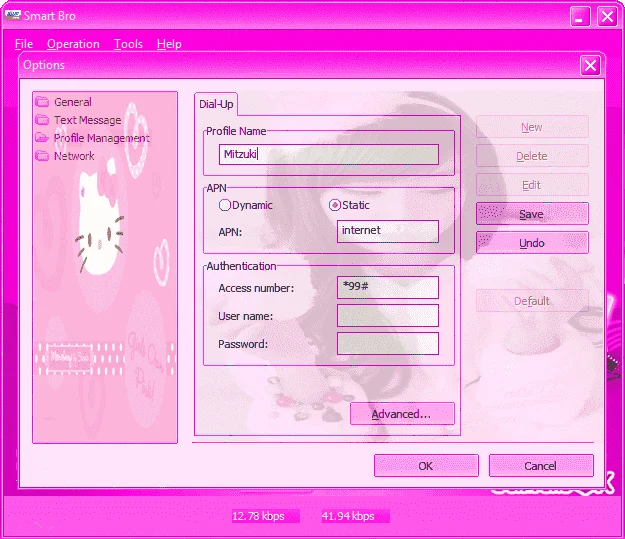Open the Help menu
Viewport: 625px width, 539px height.
tap(169, 44)
